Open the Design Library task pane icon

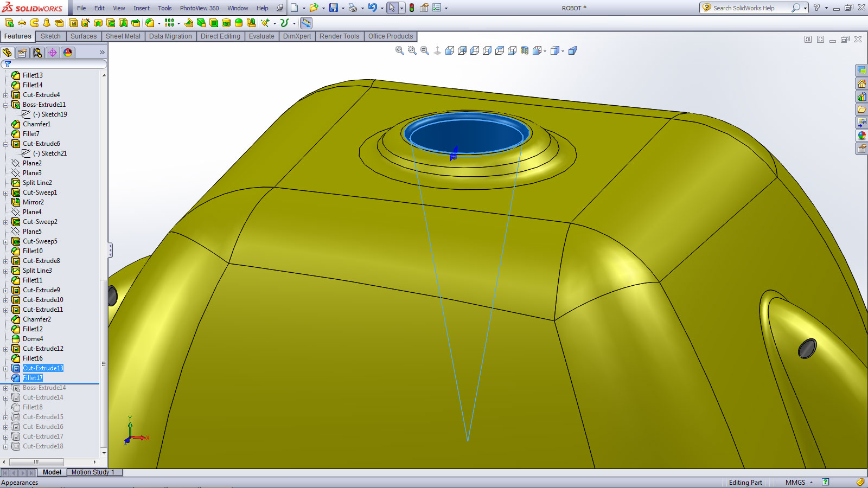[x=861, y=97]
